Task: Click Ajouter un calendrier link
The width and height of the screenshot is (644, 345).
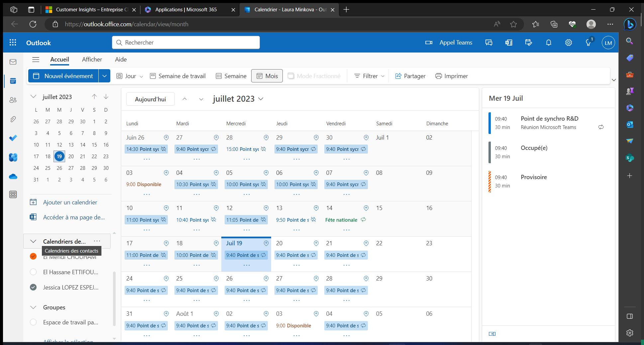Action: [64, 202]
